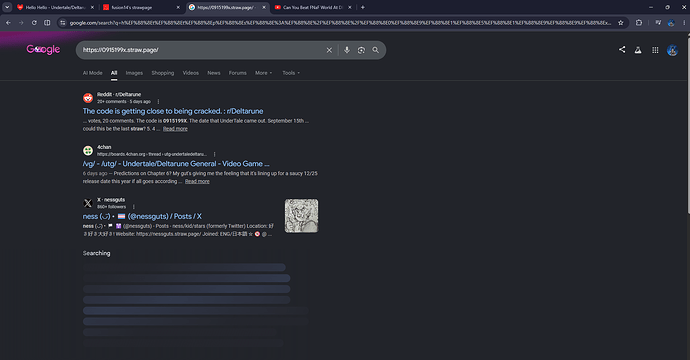Open 'The code is getting close to being cracked' result
The width and height of the screenshot is (690, 360).
pyautogui.click(x=173, y=111)
